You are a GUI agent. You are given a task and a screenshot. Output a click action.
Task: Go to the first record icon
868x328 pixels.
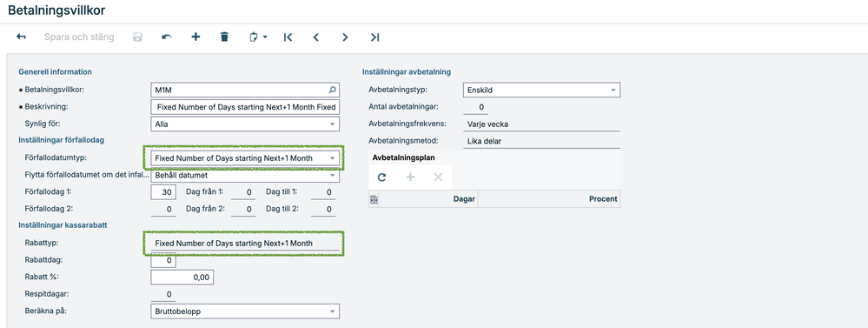click(x=288, y=37)
